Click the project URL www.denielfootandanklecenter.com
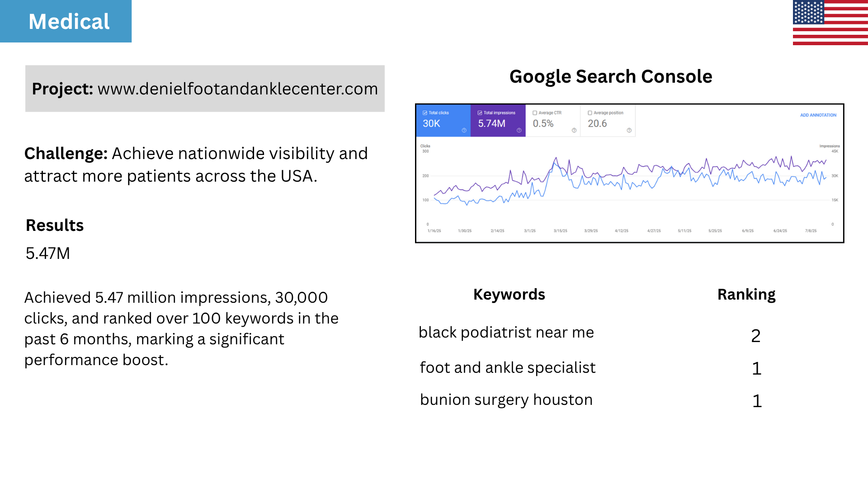 [x=237, y=89]
